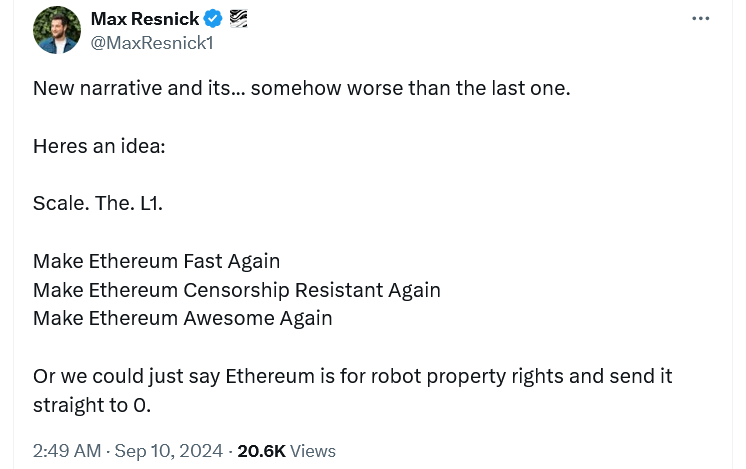Click "Make Ethereum Awesome Again" text

(x=182, y=319)
